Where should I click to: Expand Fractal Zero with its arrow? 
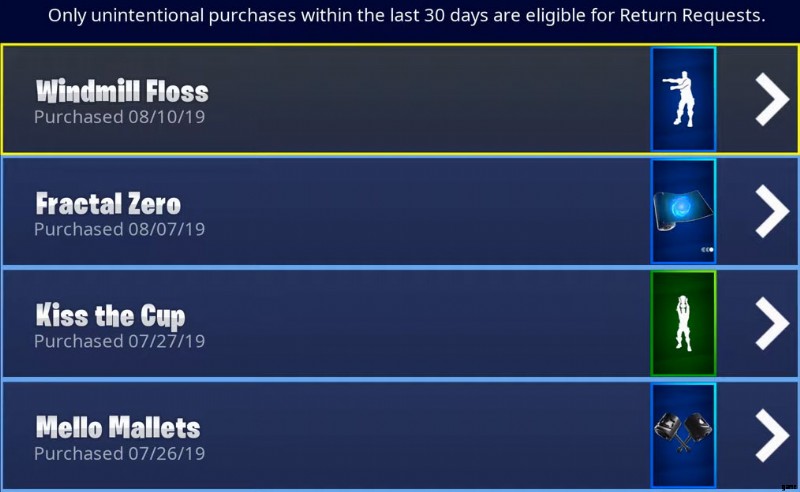click(771, 210)
